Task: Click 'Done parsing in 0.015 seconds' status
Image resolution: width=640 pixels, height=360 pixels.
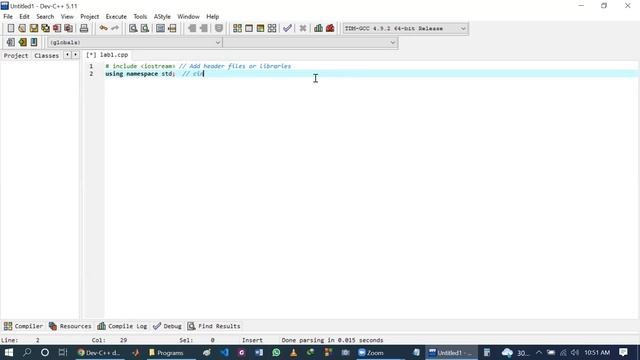Action: point(332,340)
